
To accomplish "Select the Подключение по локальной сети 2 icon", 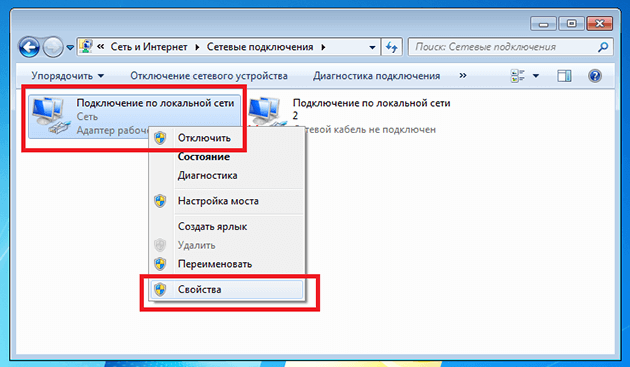I will 264,112.
